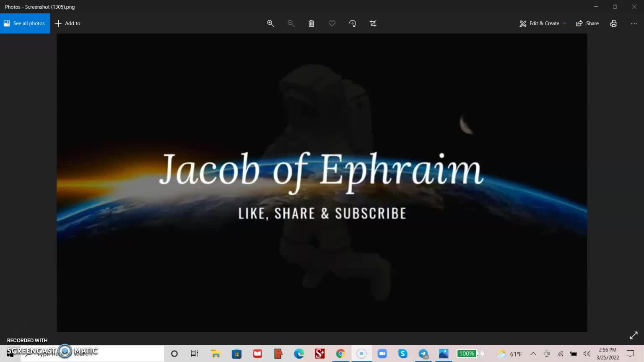The width and height of the screenshot is (644, 362).
Task: Click the displayed Jacob of Ephraim image
Action: click(x=322, y=183)
